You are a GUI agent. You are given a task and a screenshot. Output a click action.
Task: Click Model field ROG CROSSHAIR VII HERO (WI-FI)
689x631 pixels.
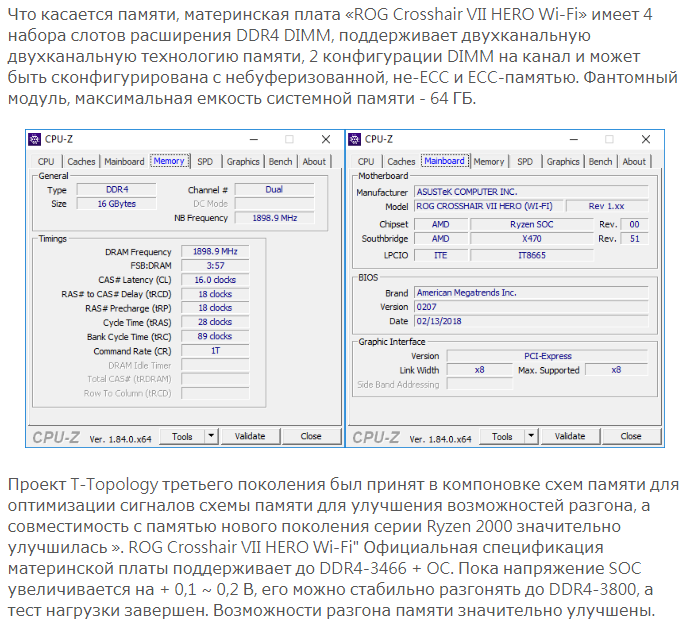click(x=489, y=206)
